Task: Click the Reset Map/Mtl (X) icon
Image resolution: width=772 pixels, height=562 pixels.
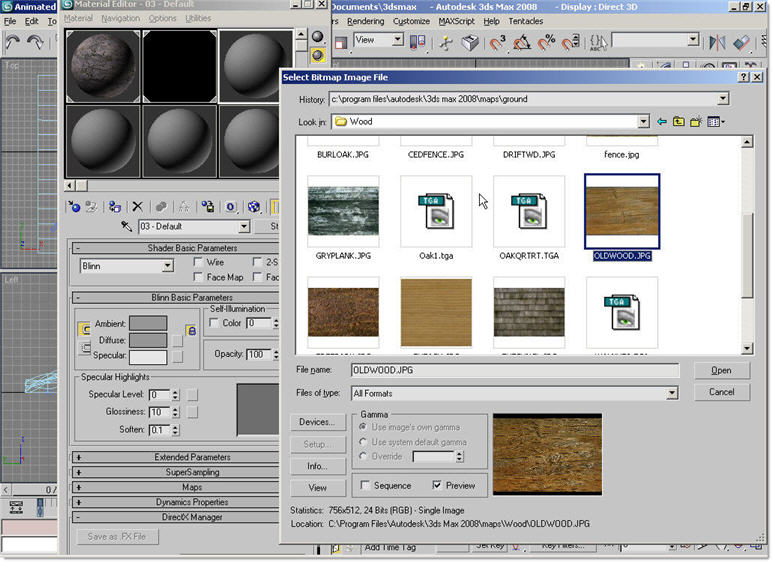Action: coord(138,206)
